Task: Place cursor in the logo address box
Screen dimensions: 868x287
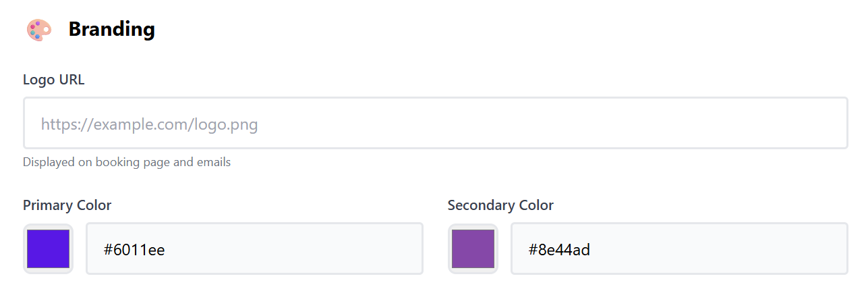Action: 435,123
